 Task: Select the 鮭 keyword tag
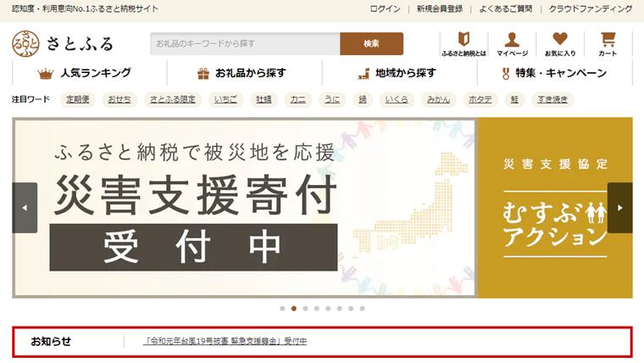click(x=514, y=99)
